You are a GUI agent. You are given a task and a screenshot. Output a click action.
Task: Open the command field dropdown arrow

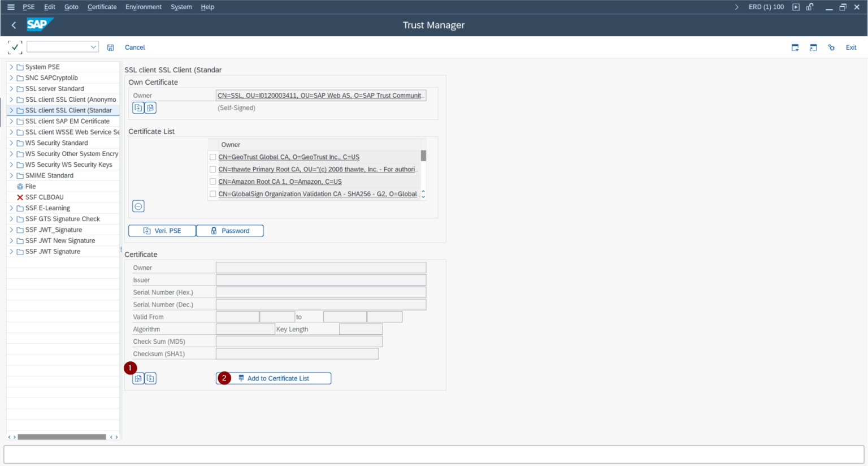tap(92, 46)
